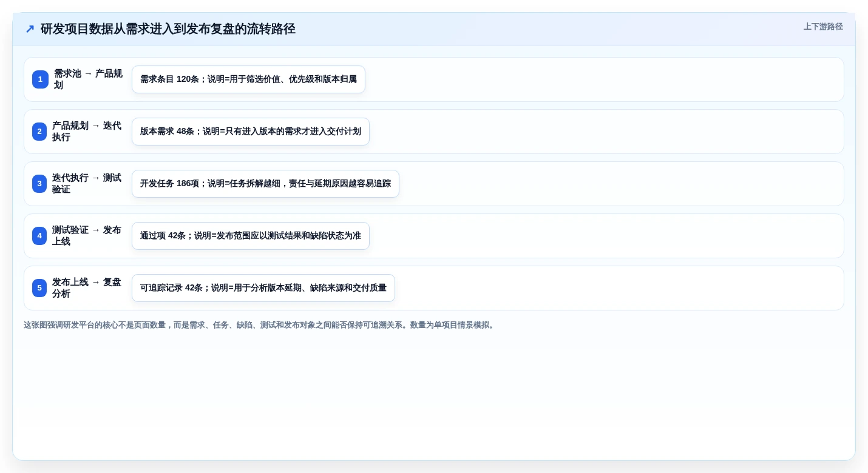Select the 测试验证 → 发布上线 step label
Image resolution: width=868 pixels, height=473 pixels.
click(87, 236)
